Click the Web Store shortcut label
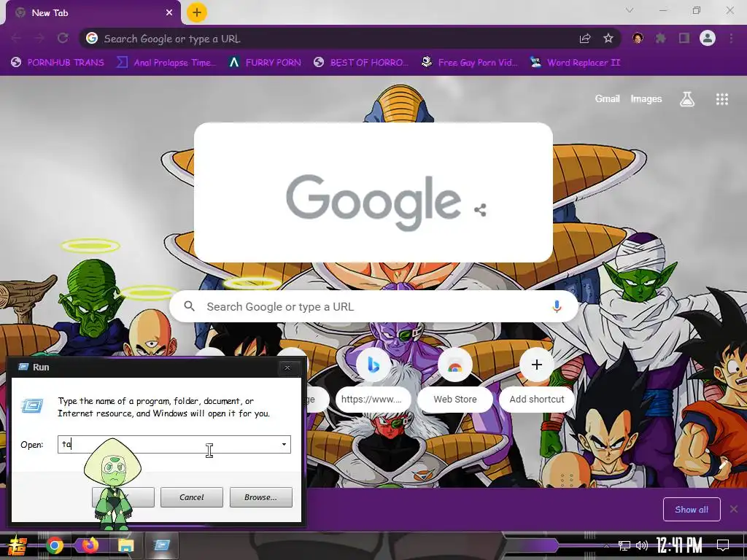 [x=455, y=399]
